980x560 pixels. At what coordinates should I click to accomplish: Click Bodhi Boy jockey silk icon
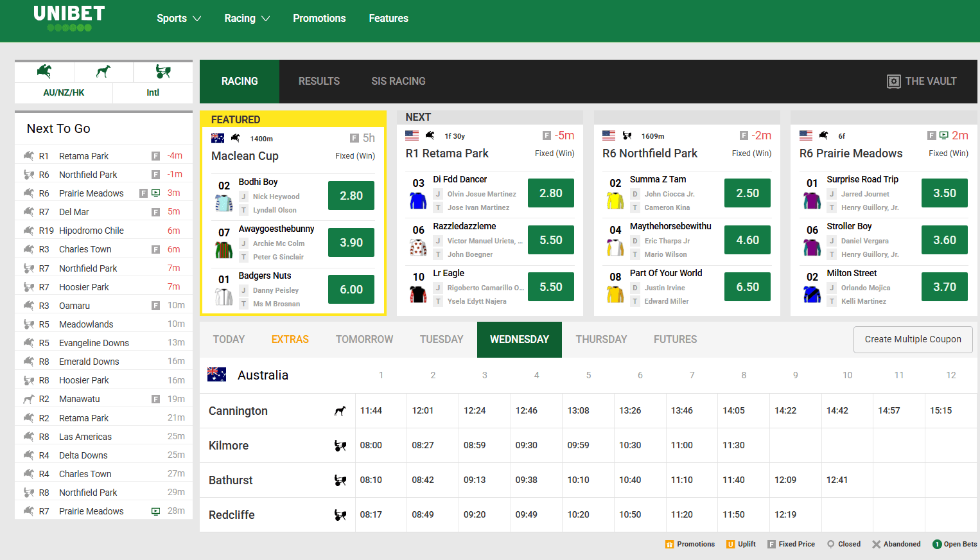223,203
